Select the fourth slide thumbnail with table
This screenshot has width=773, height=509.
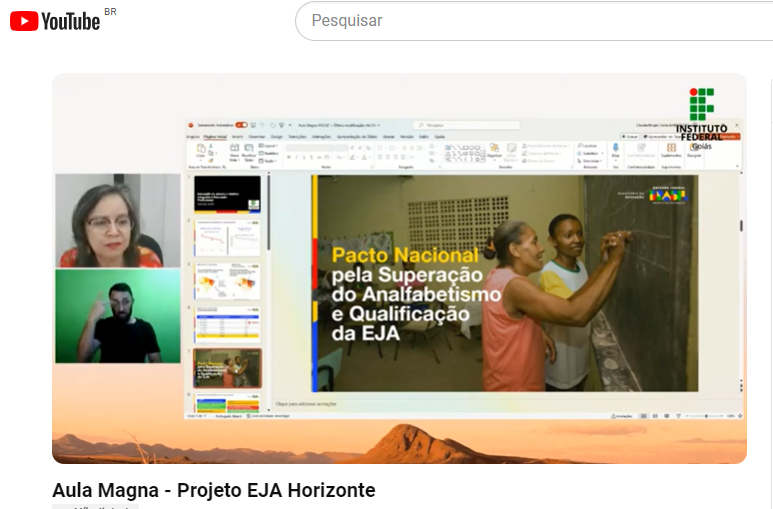click(x=227, y=325)
